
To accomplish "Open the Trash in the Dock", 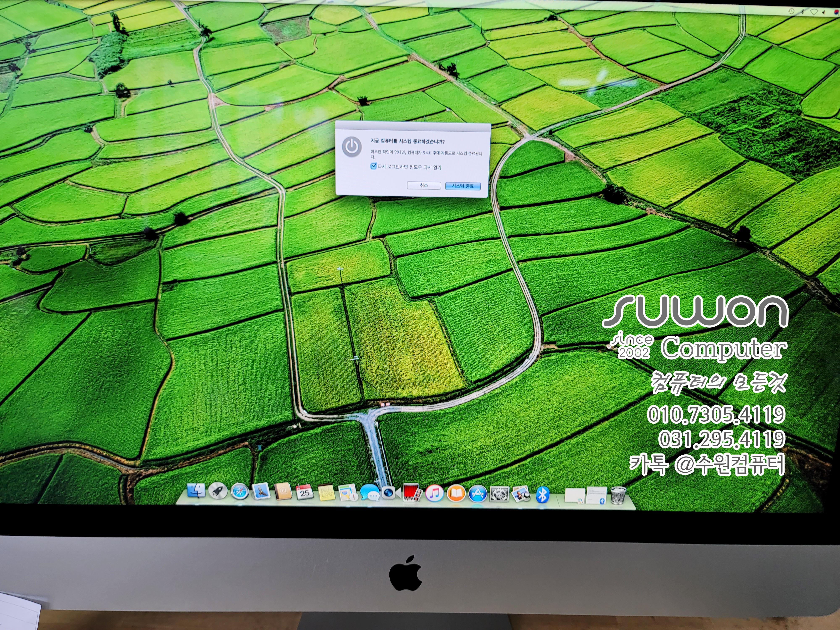I will [x=618, y=496].
